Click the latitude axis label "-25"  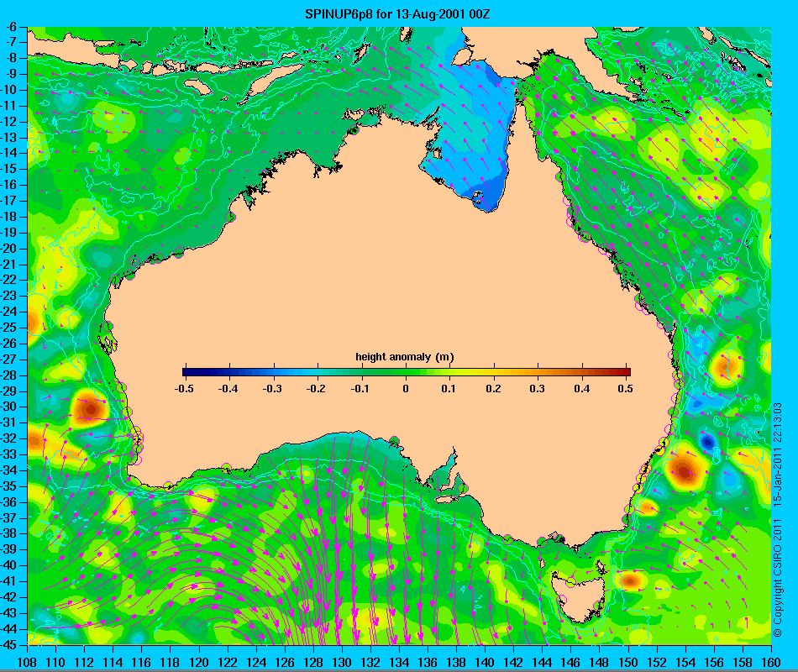tap(8, 328)
